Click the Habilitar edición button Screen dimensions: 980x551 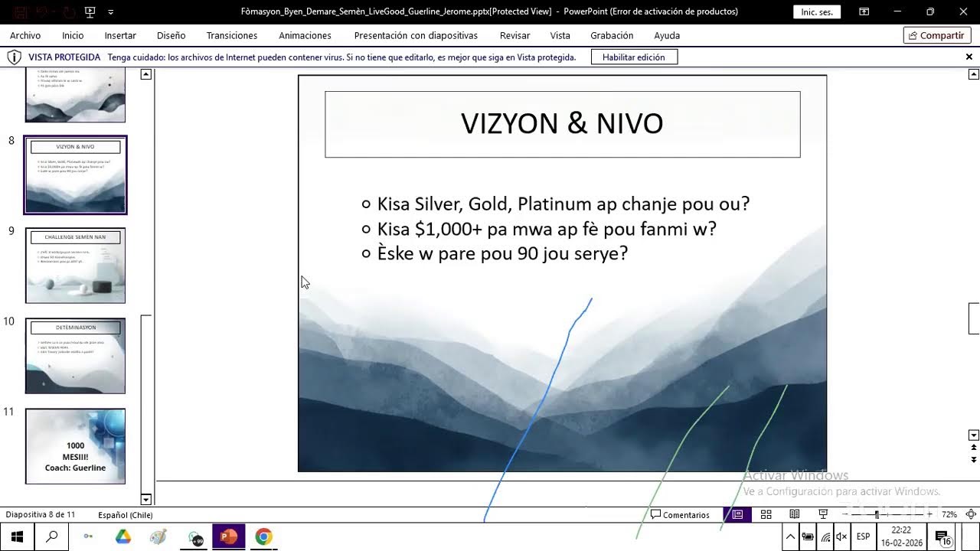634,57
